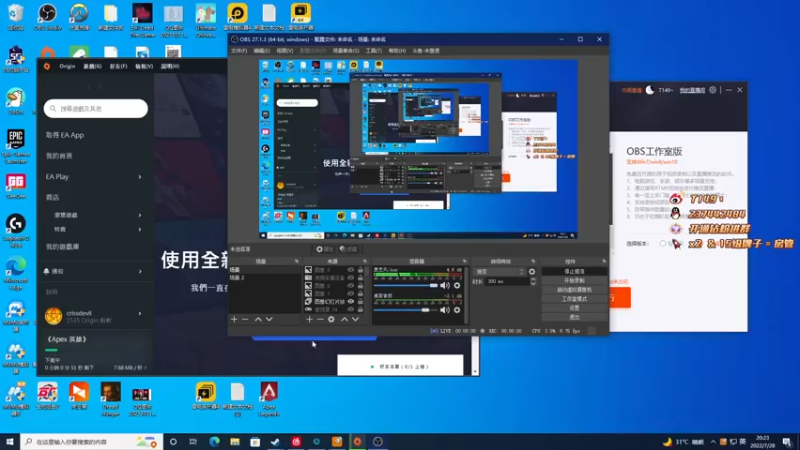Screen dimensions: 800x450
Task: Remove selected scene with the minus icon
Action: click(245, 319)
